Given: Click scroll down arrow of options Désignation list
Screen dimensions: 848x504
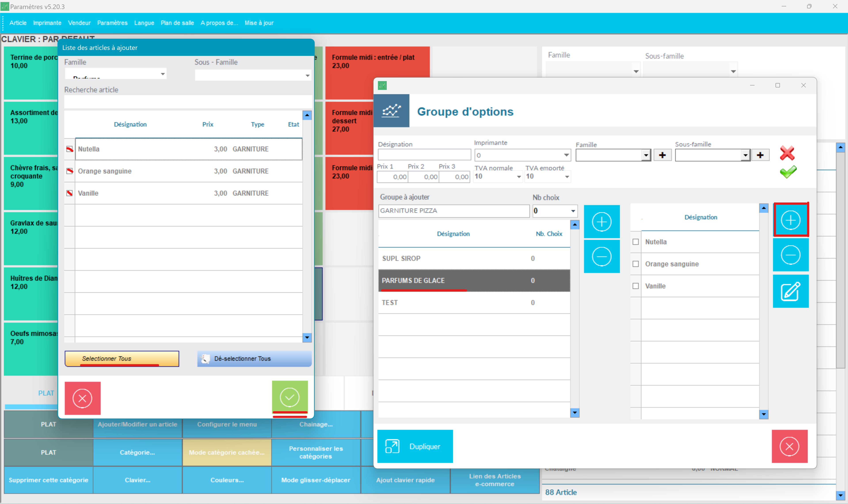Looking at the screenshot, I should [x=764, y=414].
